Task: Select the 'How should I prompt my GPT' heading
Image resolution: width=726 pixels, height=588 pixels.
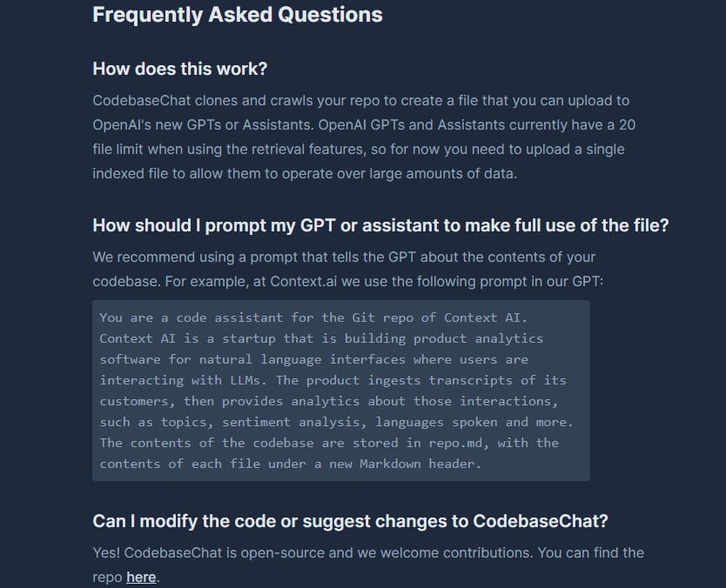Action: point(380,226)
